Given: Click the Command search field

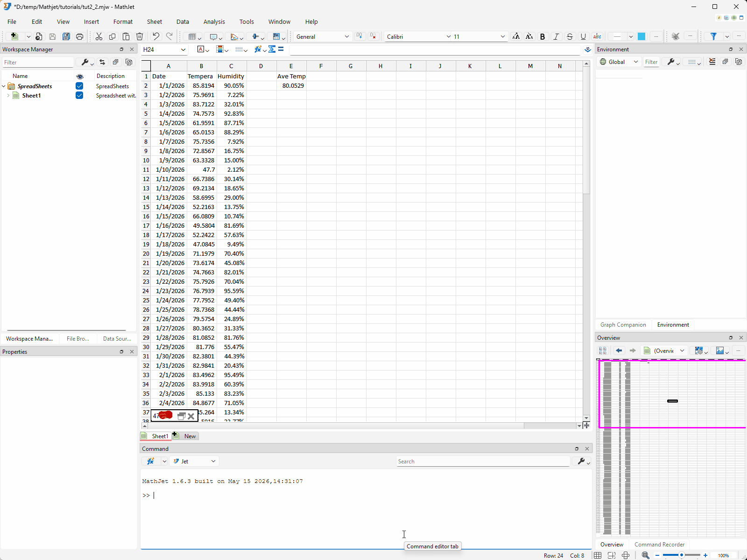Looking at the screenshot, I should tap(483, 461).
